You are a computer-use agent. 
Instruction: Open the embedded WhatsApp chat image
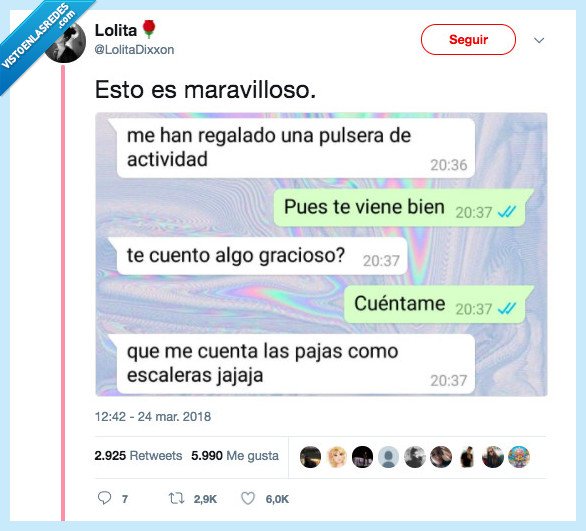[321, 254]
